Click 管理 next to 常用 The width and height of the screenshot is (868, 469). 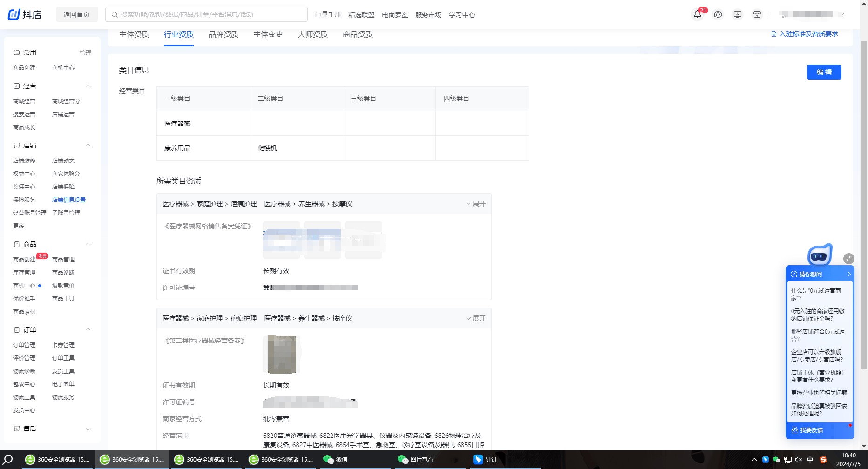coord(86,53)
